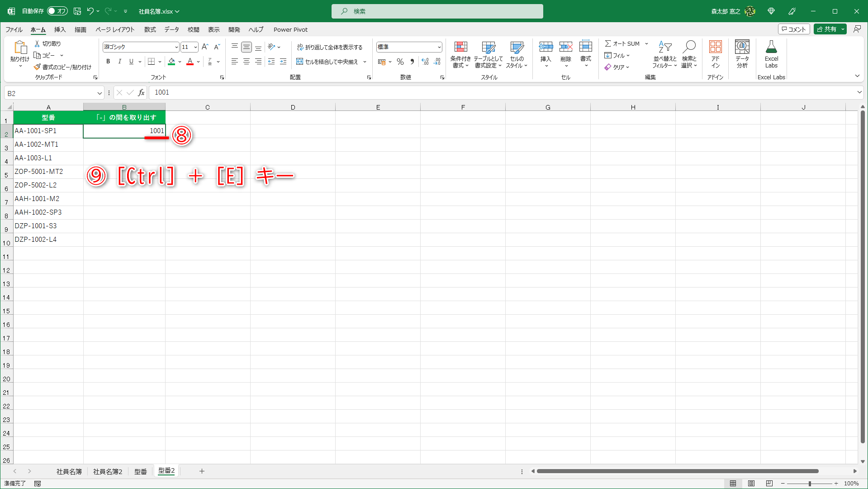Click the insert function fx icon
This screenshot has height=489, width=868.
142,92
